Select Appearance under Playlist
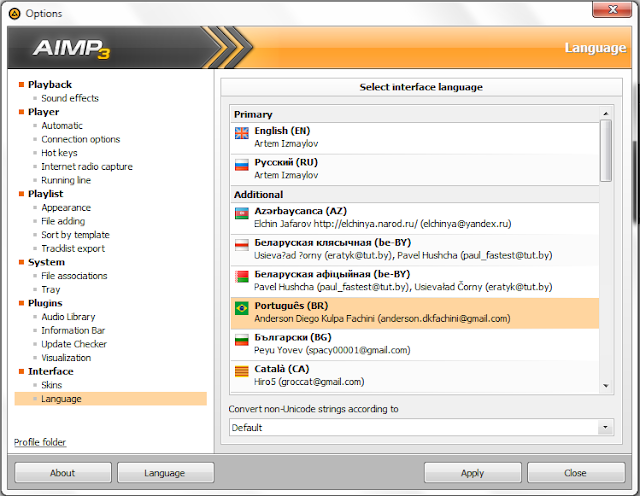 [66, 207]
